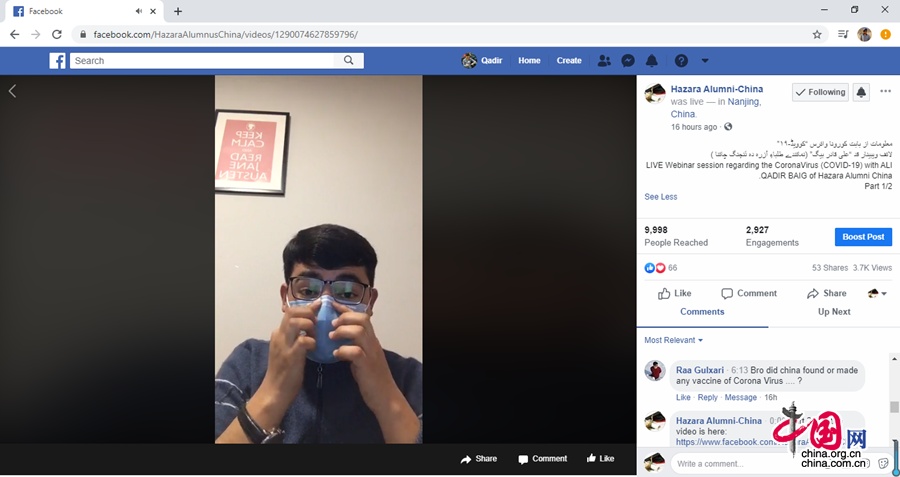900x477 pixels.
Task: Bookmark this page with the star icon
Action: point(817,34)
